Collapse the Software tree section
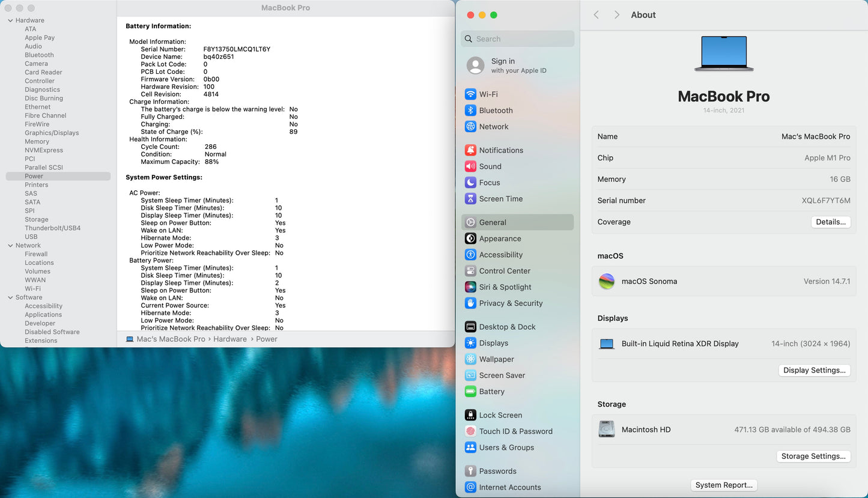This screenshot has height=498, width=868. (10, 297)
